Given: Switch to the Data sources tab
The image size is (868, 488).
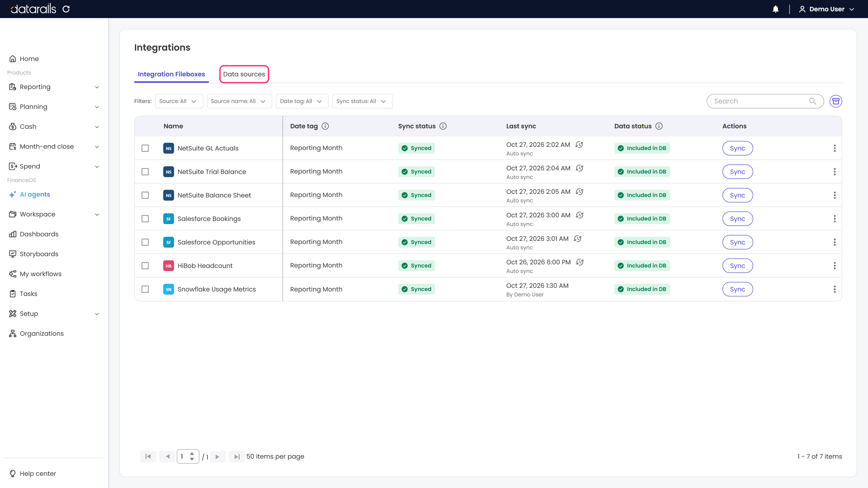Looking at the screenshot, I should 244,74.
